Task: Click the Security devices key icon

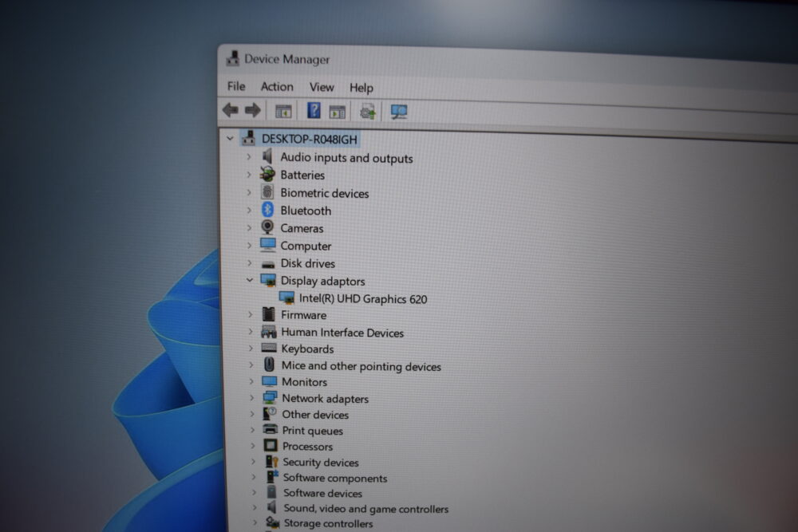Action: click(271, 461)
